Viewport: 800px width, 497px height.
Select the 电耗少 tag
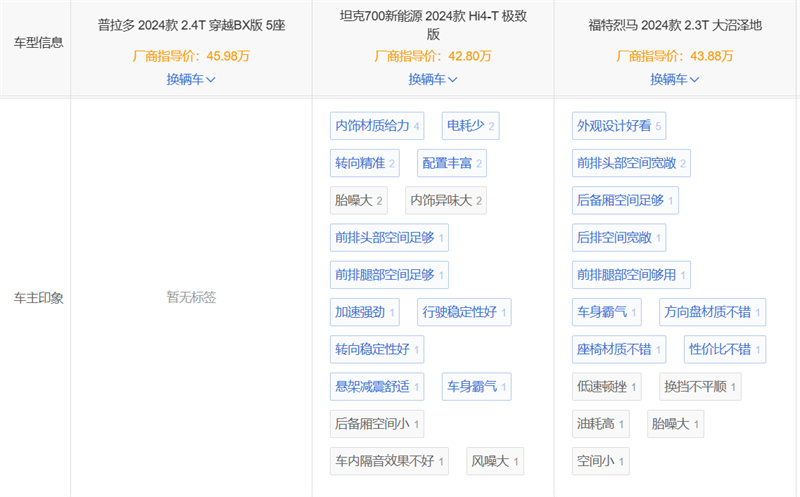(470, 126)
